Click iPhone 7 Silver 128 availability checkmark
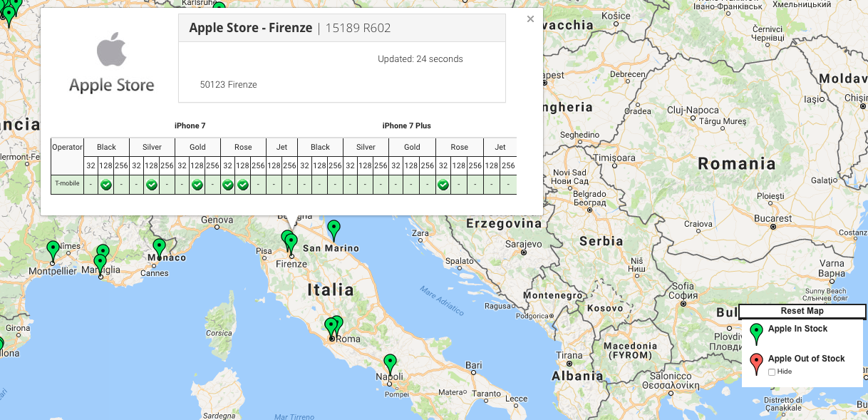Image resolution: width=868 pixels, height=420 pixels. point(152,185)
